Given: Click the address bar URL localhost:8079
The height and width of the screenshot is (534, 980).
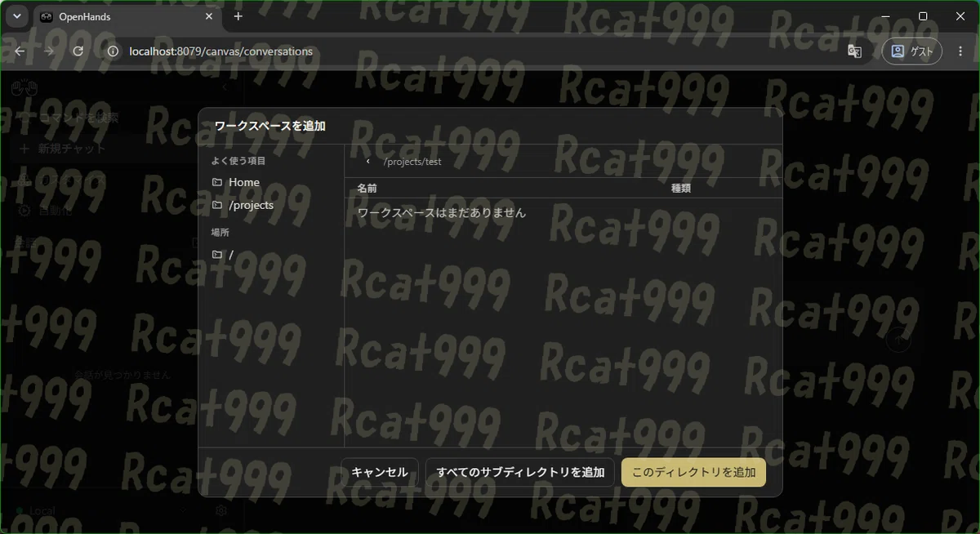Looking at the screenshot, I should click(221, 51).
